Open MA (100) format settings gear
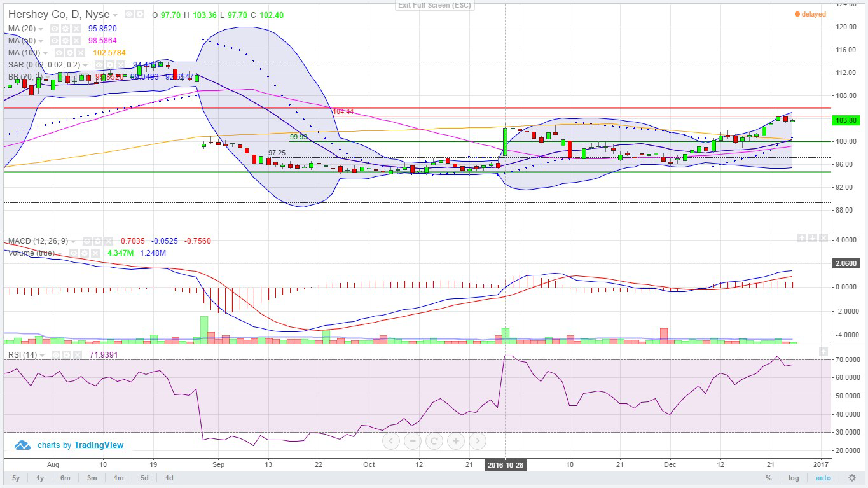This screenshot has height=488, width=868. tap(70, 53)
